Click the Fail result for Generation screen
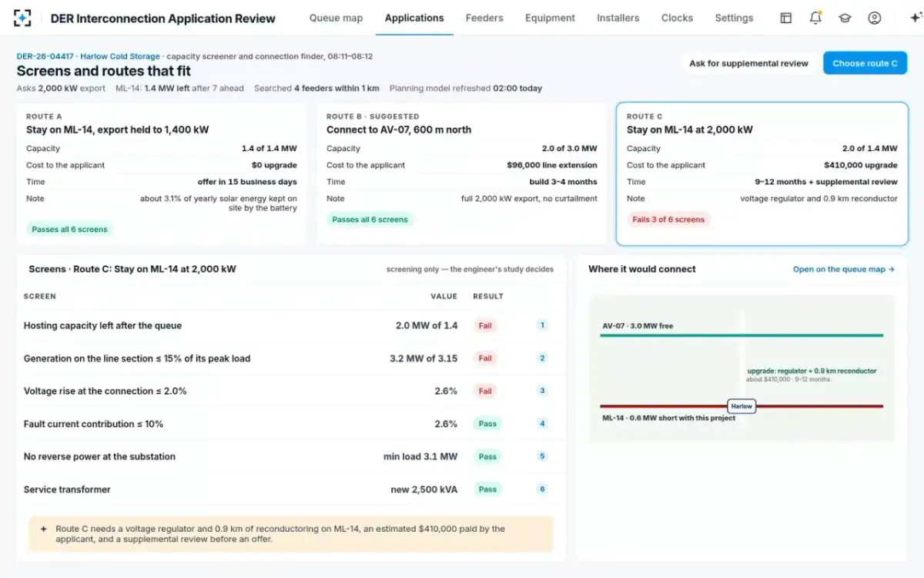 [x=485, y=358]
